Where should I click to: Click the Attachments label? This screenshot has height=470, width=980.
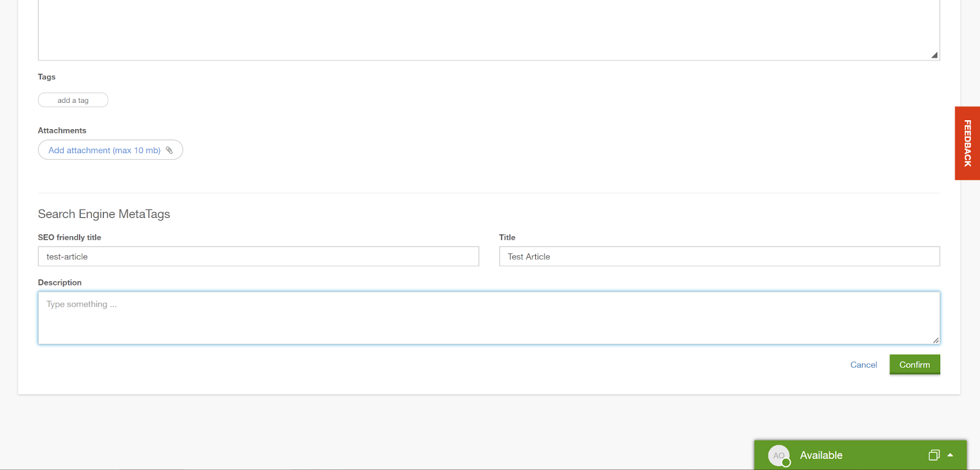click(x=62, y=130)
